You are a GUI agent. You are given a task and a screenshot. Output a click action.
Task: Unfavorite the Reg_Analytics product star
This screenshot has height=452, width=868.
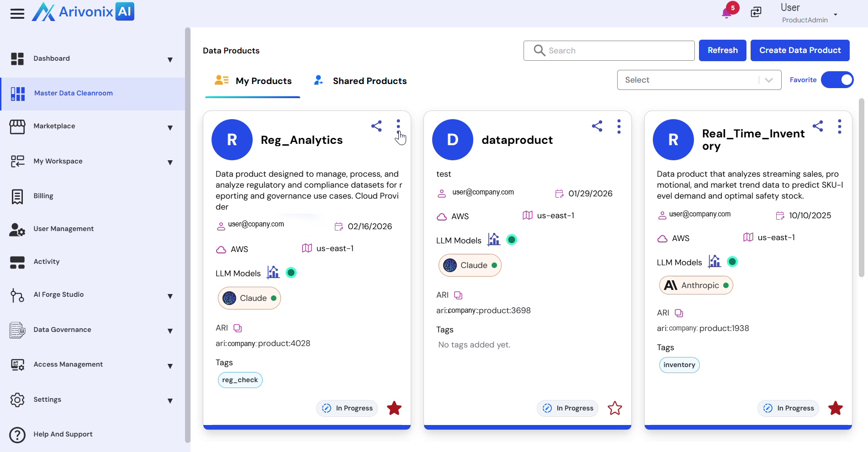pos(394,408)
